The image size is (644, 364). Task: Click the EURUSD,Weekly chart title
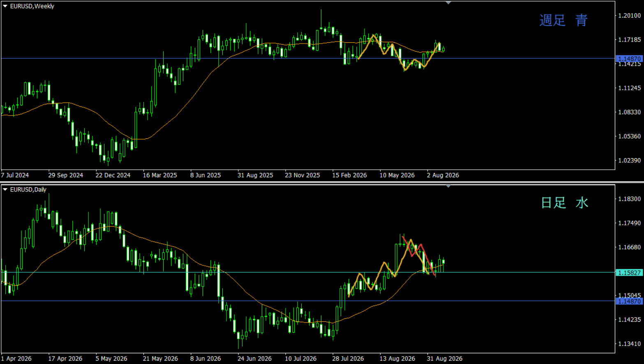(32, 6)
